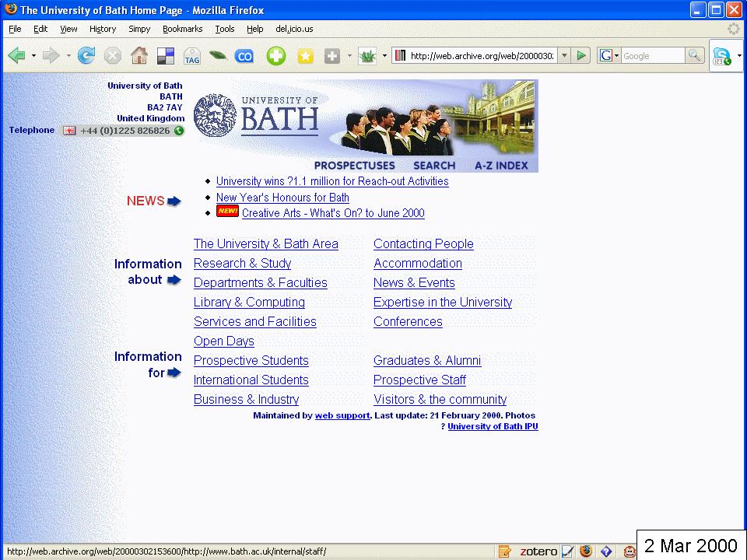Click the TAG toolbar icon
The height and width of the screenshot is (560, 747).
pyautogui.click(x=192, y=56)
